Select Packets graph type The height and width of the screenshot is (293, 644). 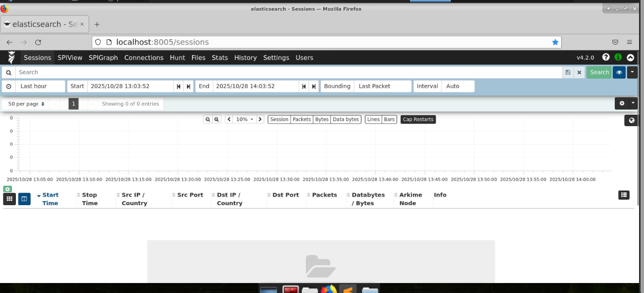[301, 120]
